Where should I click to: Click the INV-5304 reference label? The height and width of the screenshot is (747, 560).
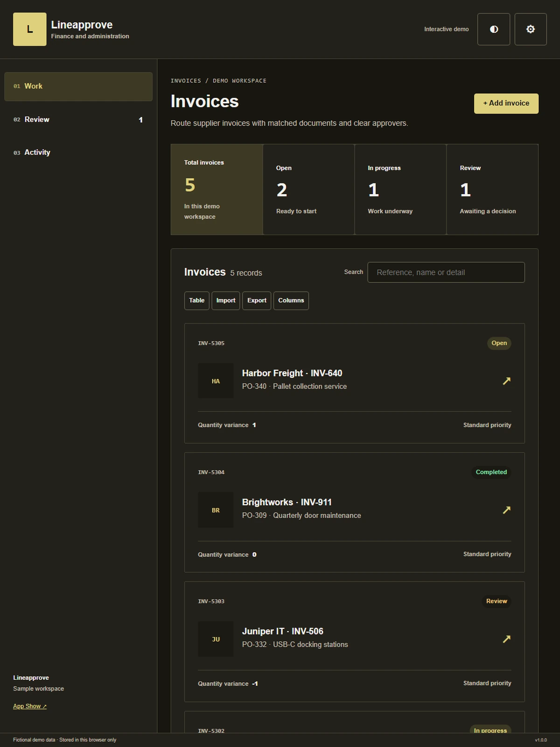[211, 472]
